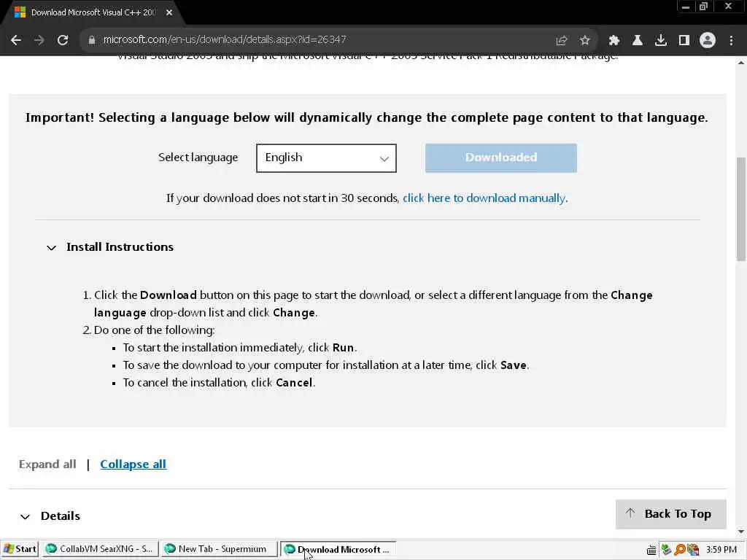
Task: Click the network connection tray icon
Action: pos(666,550)
